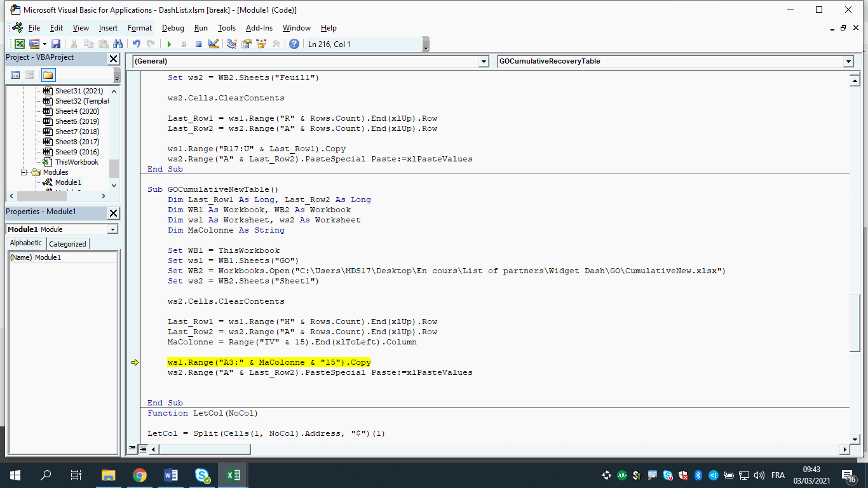Expand the Module1 Module properties dropdown
This screenshot has height=488, width=868.
[112, 229]
